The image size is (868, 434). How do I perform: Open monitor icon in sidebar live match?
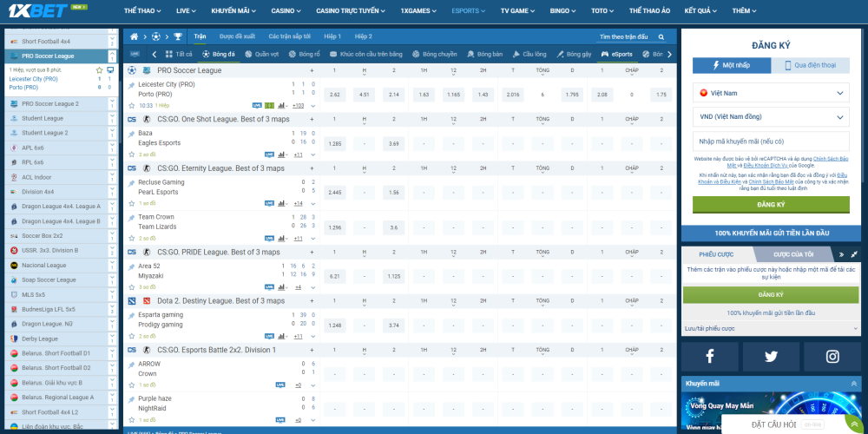(110, 70)
